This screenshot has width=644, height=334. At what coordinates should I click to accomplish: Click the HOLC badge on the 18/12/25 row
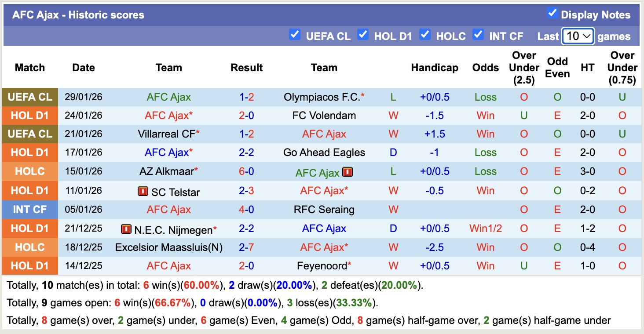[29, 247]
